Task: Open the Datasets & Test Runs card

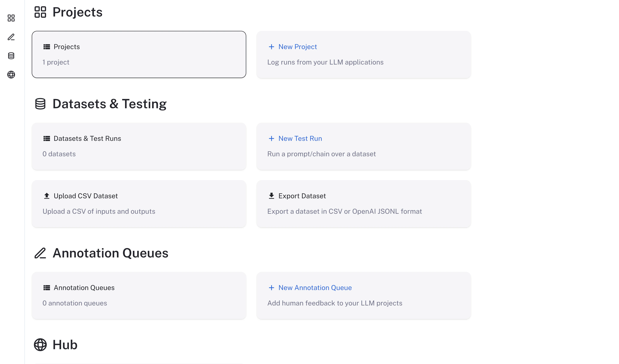Action: tap(139, 146)
